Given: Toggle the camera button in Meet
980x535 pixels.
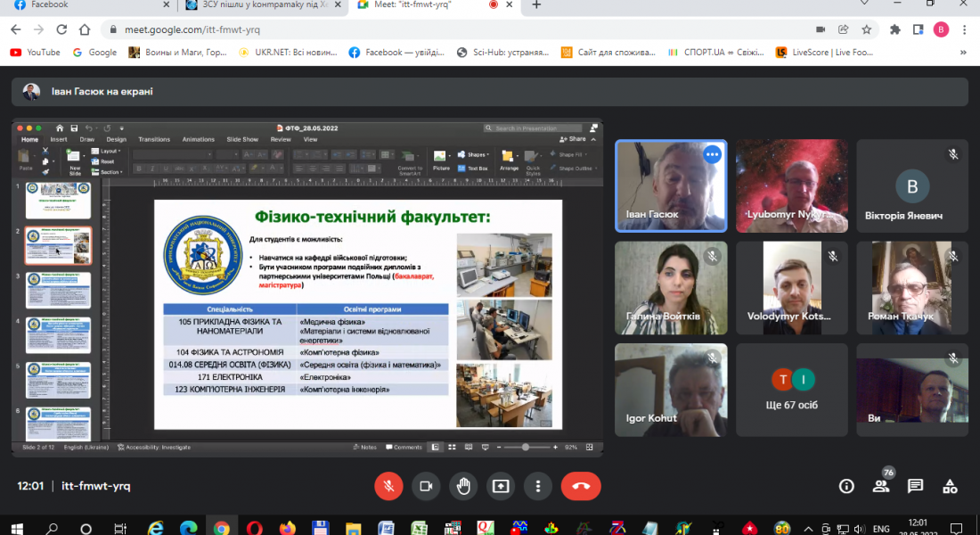Looking at the screenshot, I should pyautogui.click(x=426, y=486).
